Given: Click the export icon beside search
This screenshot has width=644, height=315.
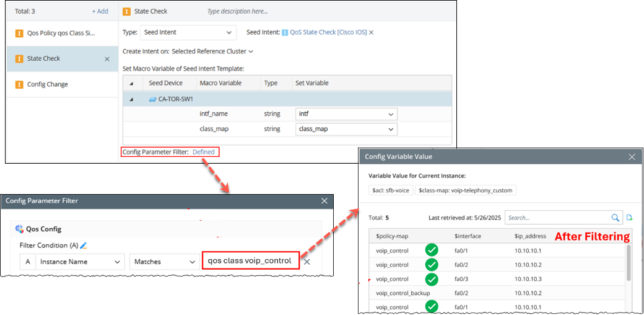Looking at the screenshot, I should 629,218.
